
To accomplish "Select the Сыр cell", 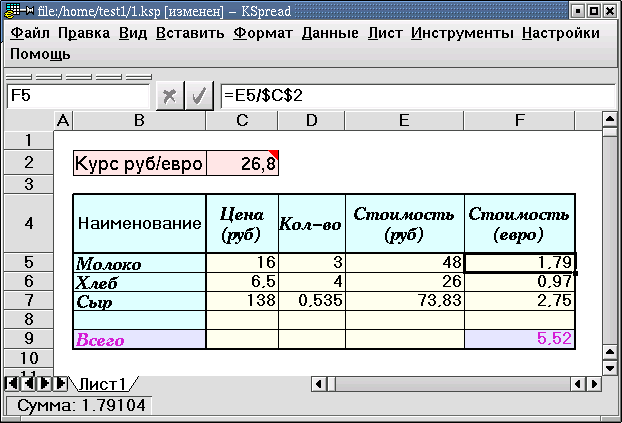I will (140, 301).
